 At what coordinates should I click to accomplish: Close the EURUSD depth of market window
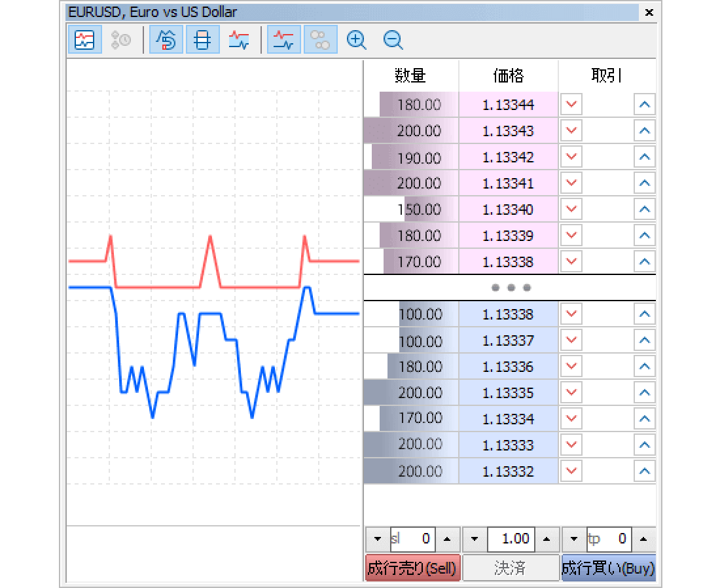click(x=649, y=12)
